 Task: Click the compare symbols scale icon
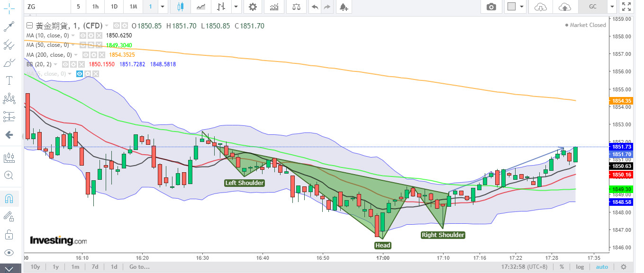[x=296, y=7]
